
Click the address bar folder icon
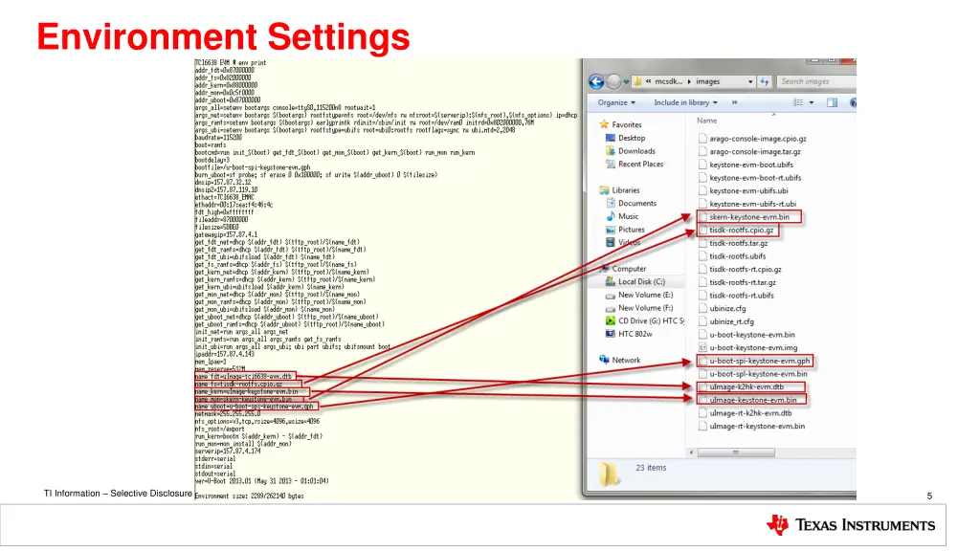coord(637,81)
